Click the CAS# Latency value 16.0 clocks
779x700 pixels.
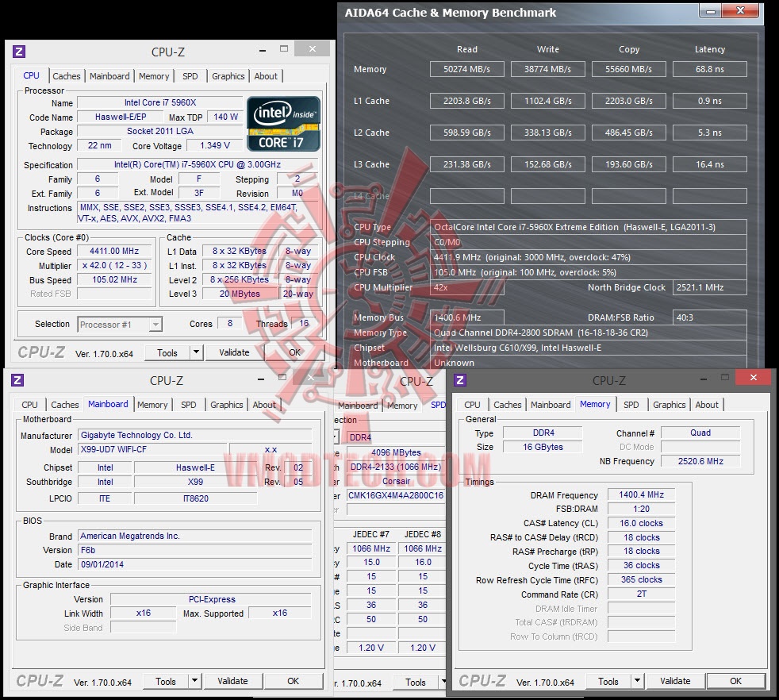642,523
